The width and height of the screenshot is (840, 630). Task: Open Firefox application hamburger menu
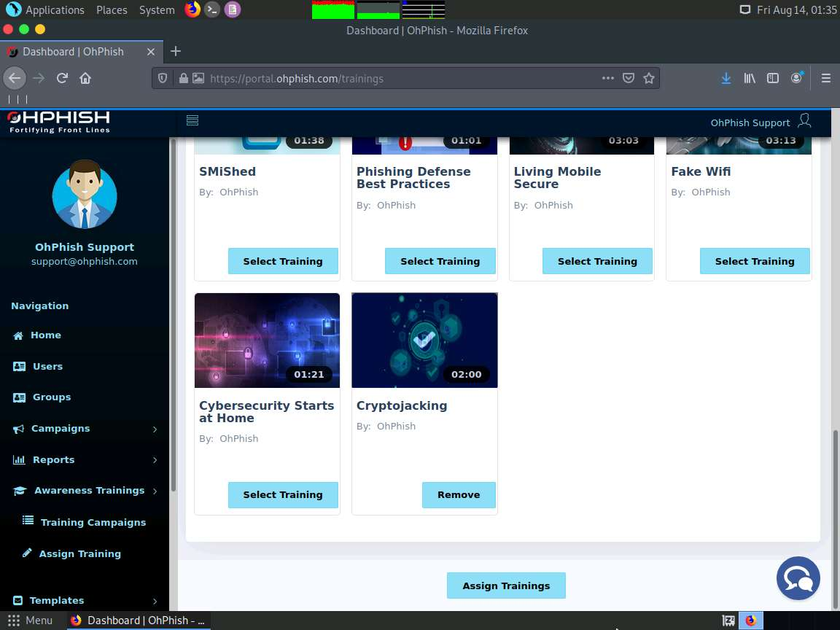tap(826, 78)
